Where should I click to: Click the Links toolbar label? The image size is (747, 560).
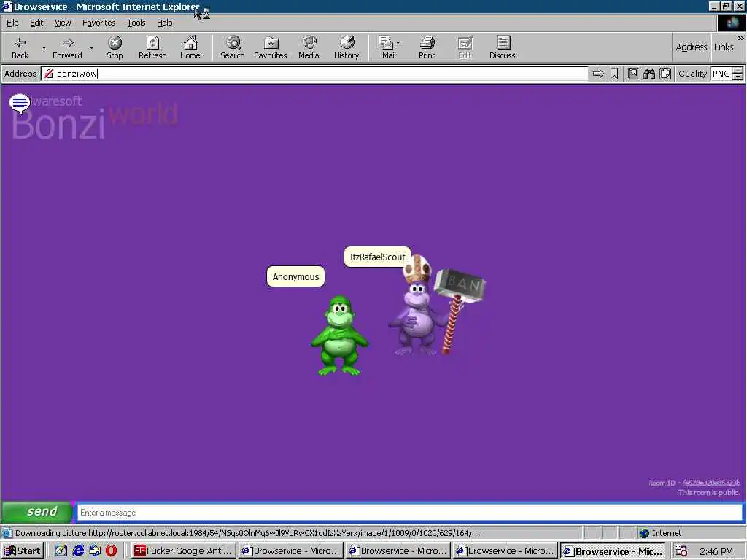coord(723,47)
